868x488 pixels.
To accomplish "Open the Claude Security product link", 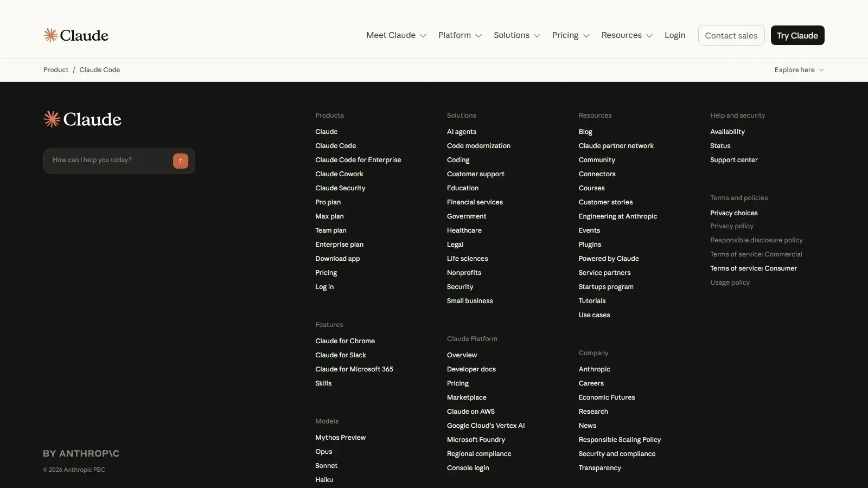I will [x=340, y=188].
